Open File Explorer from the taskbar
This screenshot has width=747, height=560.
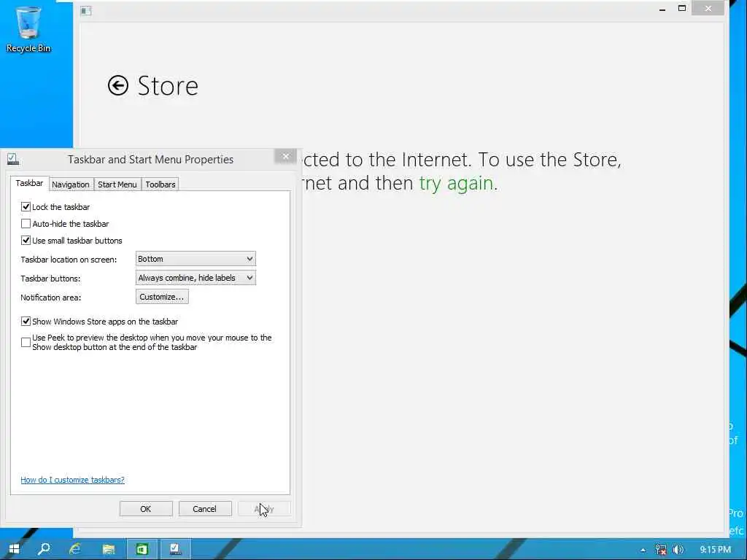coord(109,549)
